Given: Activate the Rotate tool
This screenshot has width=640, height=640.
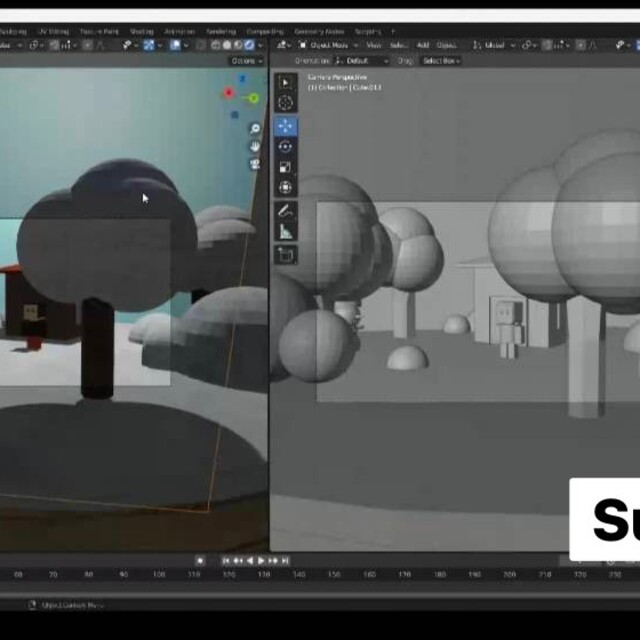Looking at the screenshot, I should pos(285,147).
